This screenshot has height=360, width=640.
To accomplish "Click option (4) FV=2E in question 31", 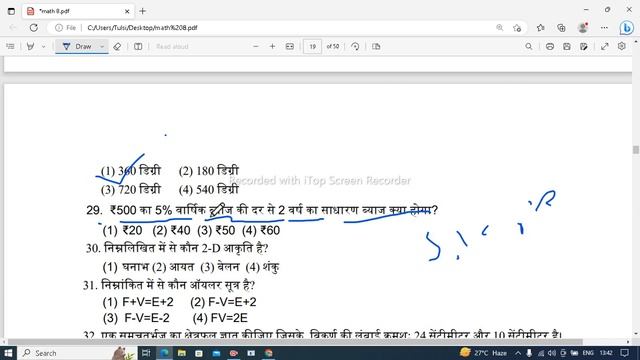I will [220, 318].
